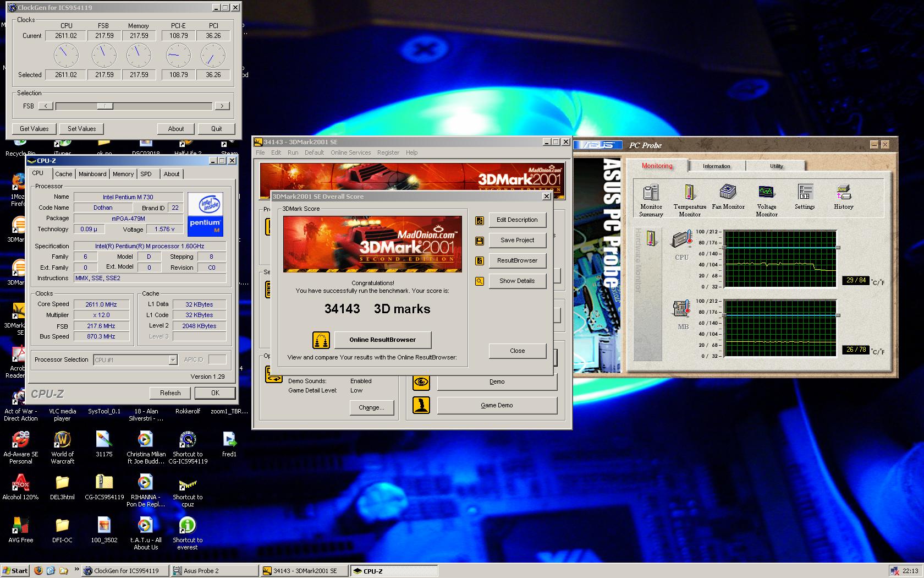Click the CPU temperature chip icon
The width and height of the screenshot is (924, 578).
(681, 240)
